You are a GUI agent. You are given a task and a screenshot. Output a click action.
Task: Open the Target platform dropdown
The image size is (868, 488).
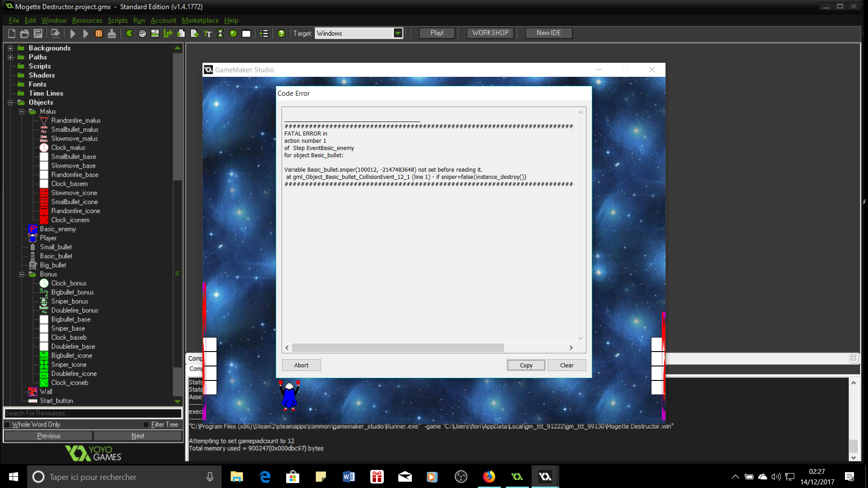click(x=398, y=33)
